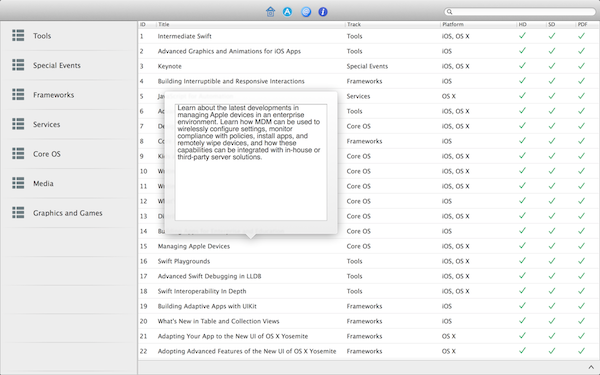Select Services in the sidebar
The width and height of the screenshot is (600, 375).
[46, 124]
